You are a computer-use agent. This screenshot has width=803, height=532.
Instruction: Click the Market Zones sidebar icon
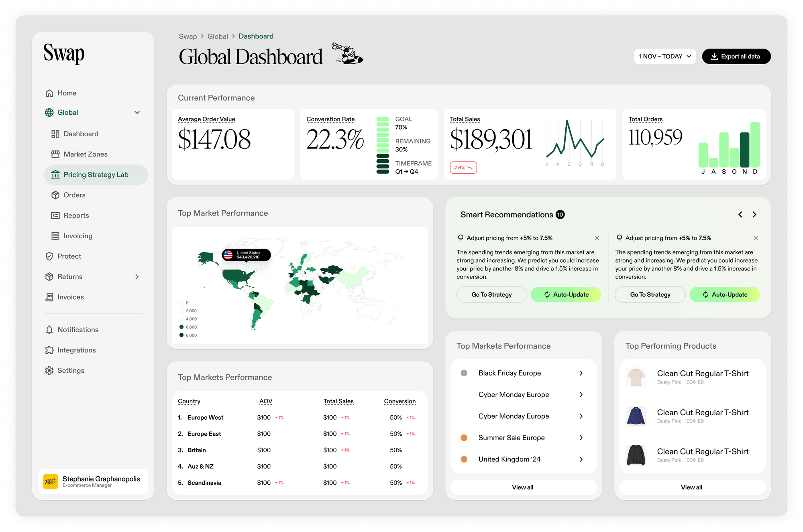coord(56,154)
